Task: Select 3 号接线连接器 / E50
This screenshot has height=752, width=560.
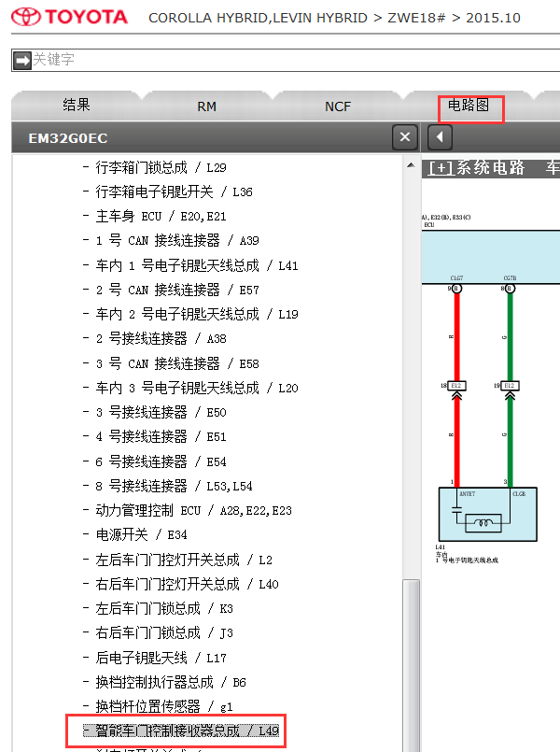Action: coord(161,412)
